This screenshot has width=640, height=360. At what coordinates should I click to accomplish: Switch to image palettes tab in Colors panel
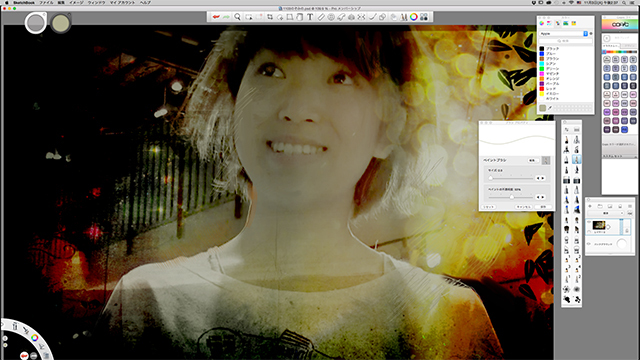pyautogui.click(x=566, y=23)
